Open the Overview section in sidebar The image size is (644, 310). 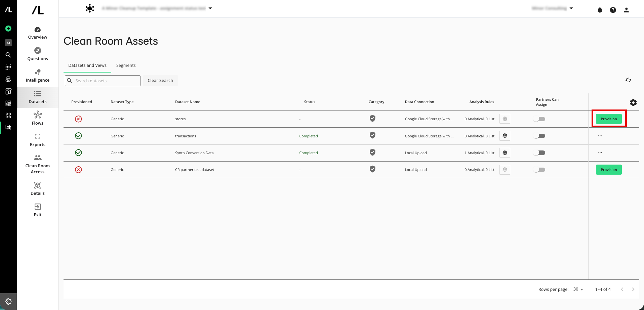38,33
